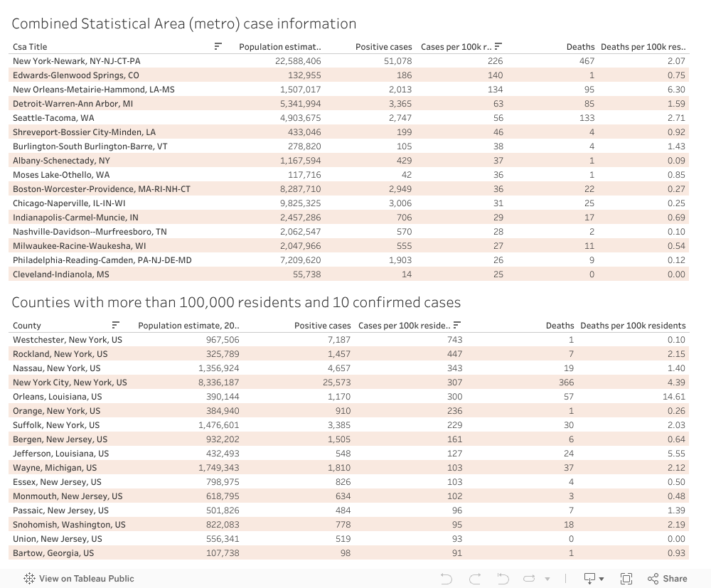Enter full screen mode
Image resolution: width=711 pixels, height=588 pixels.
pyautogui.click(x=626, y=578)
